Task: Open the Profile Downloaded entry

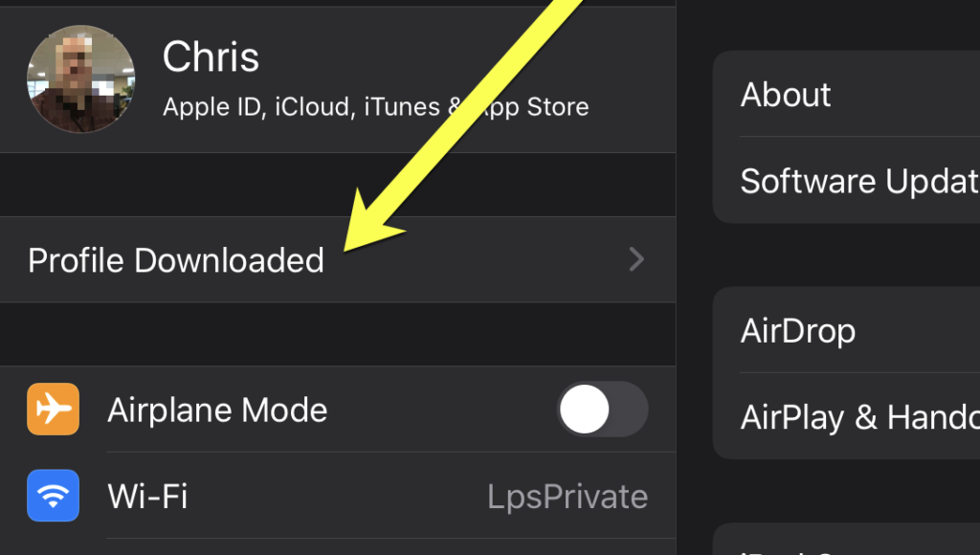Action: point(338,259)
